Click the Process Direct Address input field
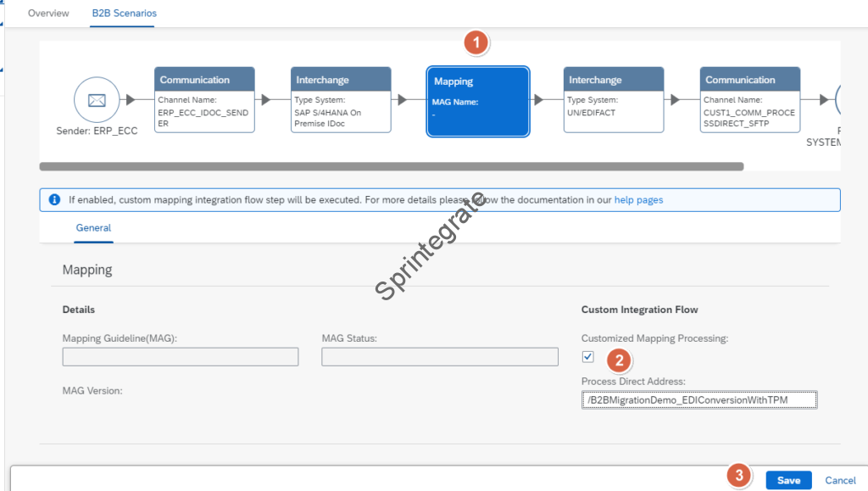Screen dimensions: 868x491 (698, 399)
